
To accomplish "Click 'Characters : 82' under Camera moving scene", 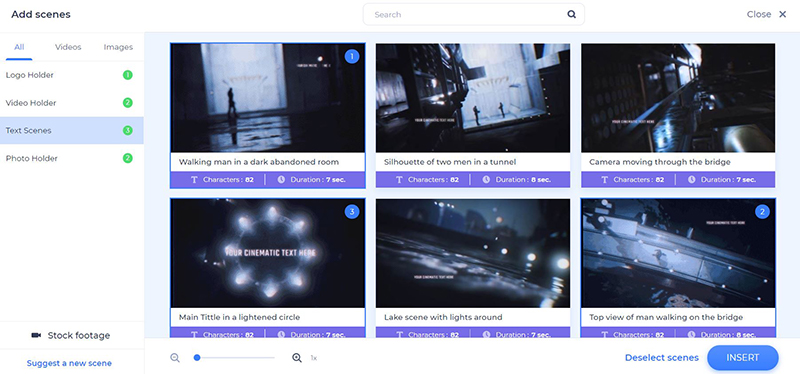I will coord(639,180).
